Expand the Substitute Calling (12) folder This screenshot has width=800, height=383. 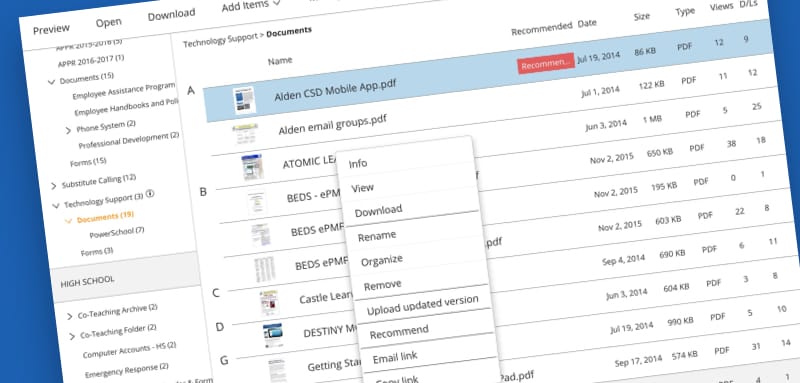pos(54,186)
